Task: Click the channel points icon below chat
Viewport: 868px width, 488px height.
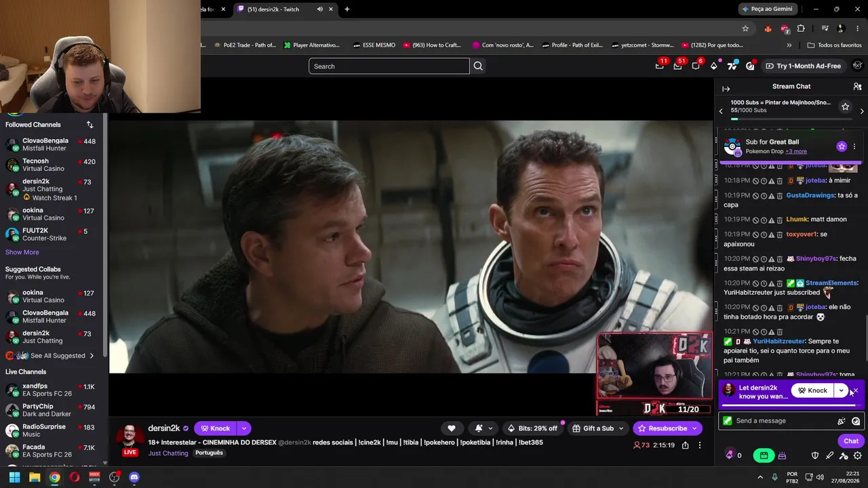Action: tap(730, 455)
